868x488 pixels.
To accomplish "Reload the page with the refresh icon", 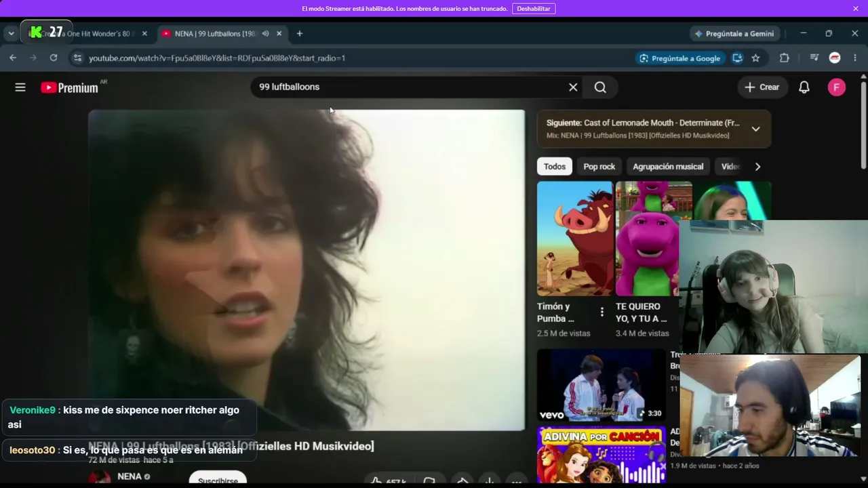I will coord(54,58).
